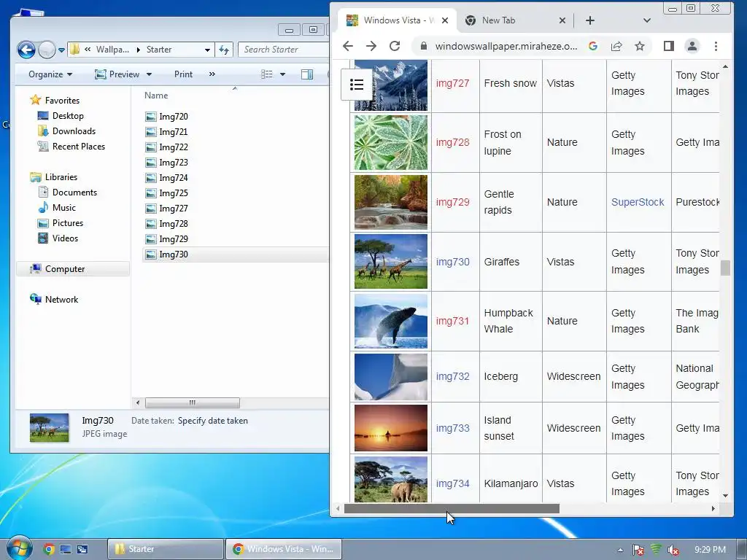Click Specify date taken field
The height and width of the screenshot is (560, 747).
[212, 421]
